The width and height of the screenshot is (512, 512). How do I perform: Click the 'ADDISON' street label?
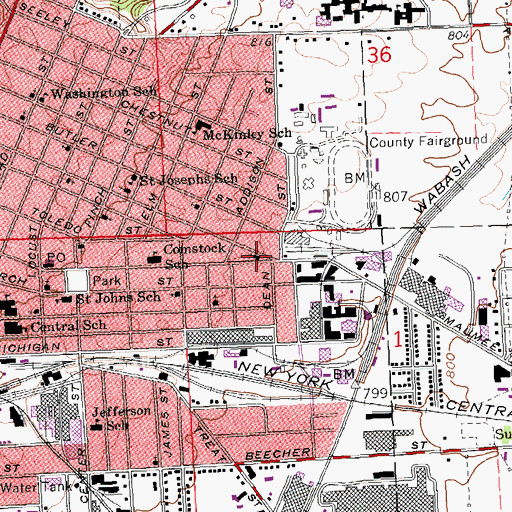point(250,187)
